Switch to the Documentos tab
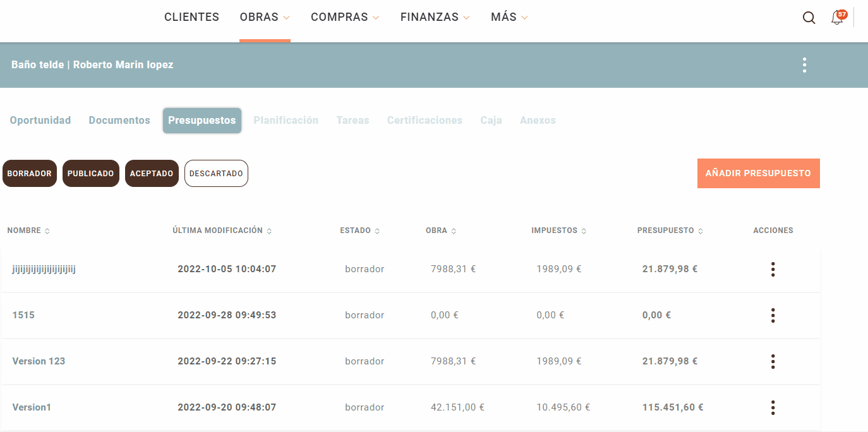This screenshot has width=868, height=432. pyautogui.click(x=119, y=120)
